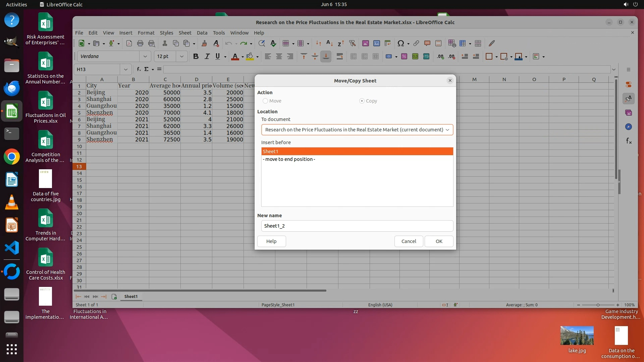Image resolution: width=644 pixels, height=362 pixels.
Task: Expand the To document dropdown
Action: [447, 130]
